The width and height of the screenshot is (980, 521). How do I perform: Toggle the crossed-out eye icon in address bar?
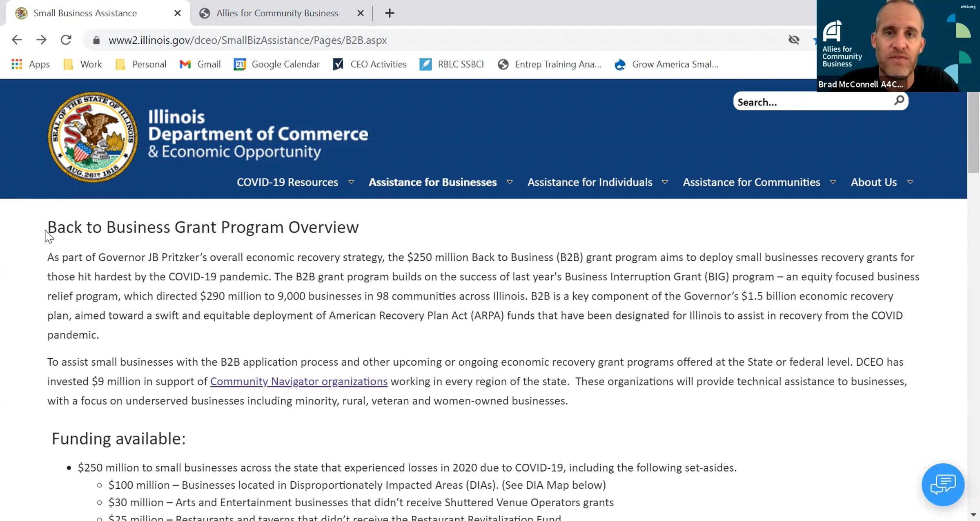pos(794,40)
